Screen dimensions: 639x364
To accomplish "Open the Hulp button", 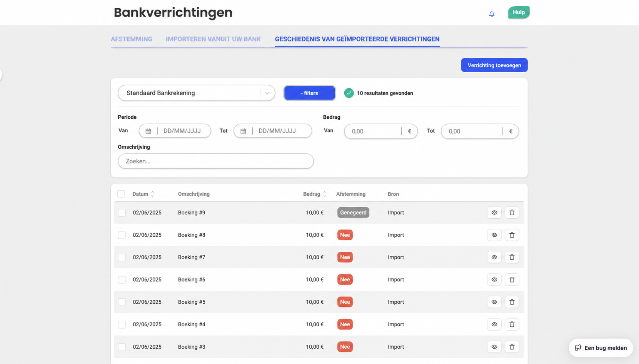I will point(519,12).
